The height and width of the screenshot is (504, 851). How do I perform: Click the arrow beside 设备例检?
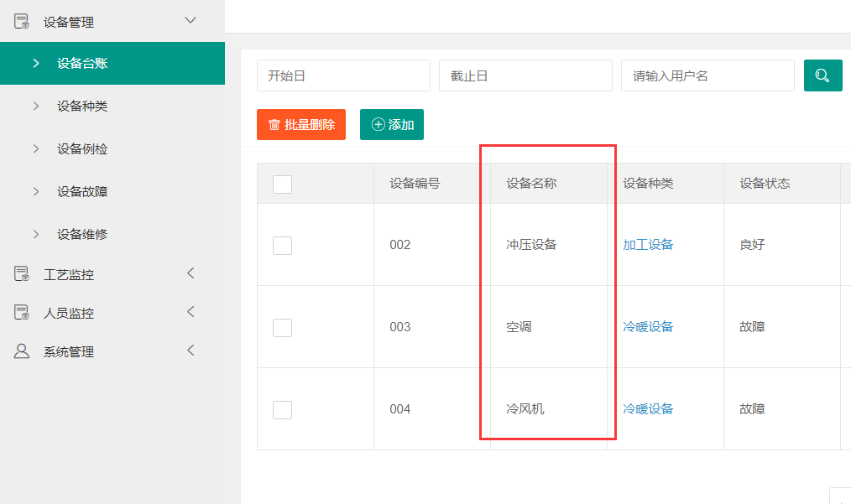click(36, 148)
